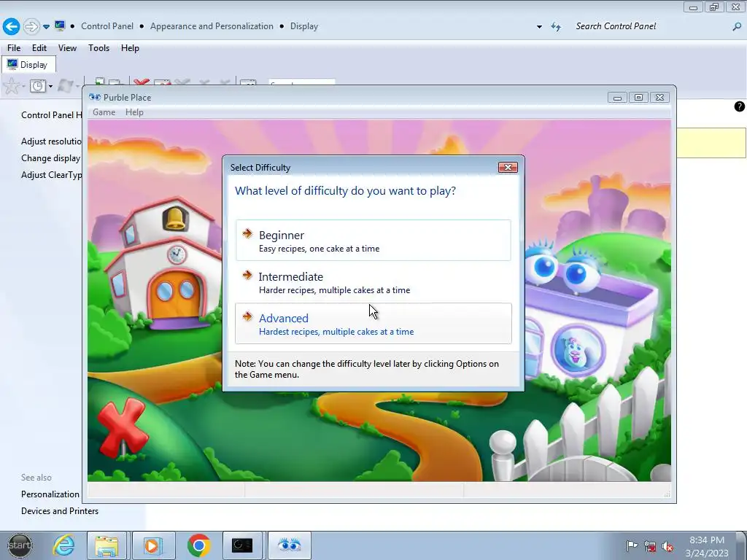Open Control Panel View menu
The width and height of the screenshot is (747, 560).
[x=67, y=48]
